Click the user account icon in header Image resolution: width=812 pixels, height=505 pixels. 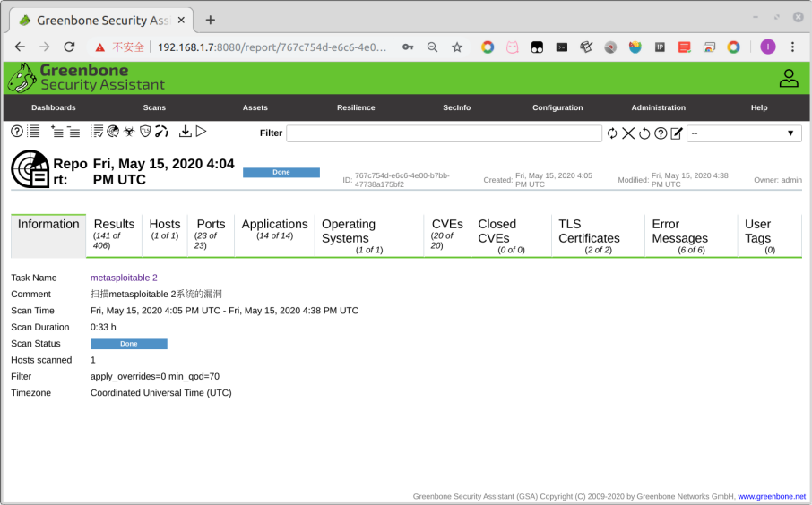(788, 79)
